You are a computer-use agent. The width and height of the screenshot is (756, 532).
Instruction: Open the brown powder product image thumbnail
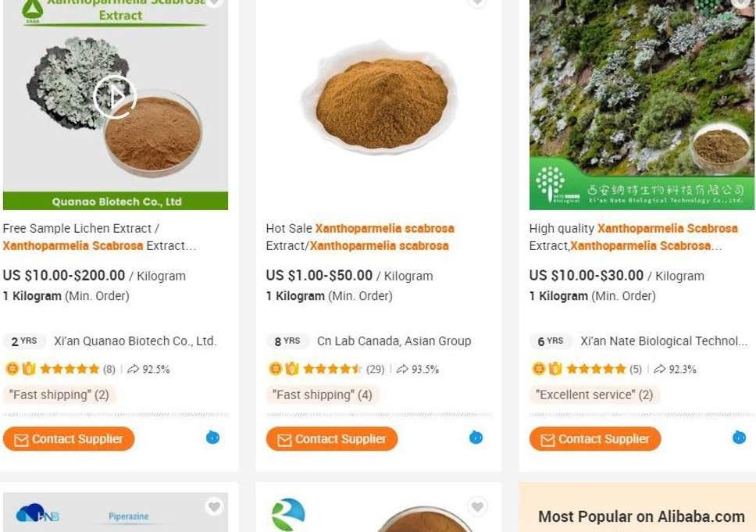(378, 102)
